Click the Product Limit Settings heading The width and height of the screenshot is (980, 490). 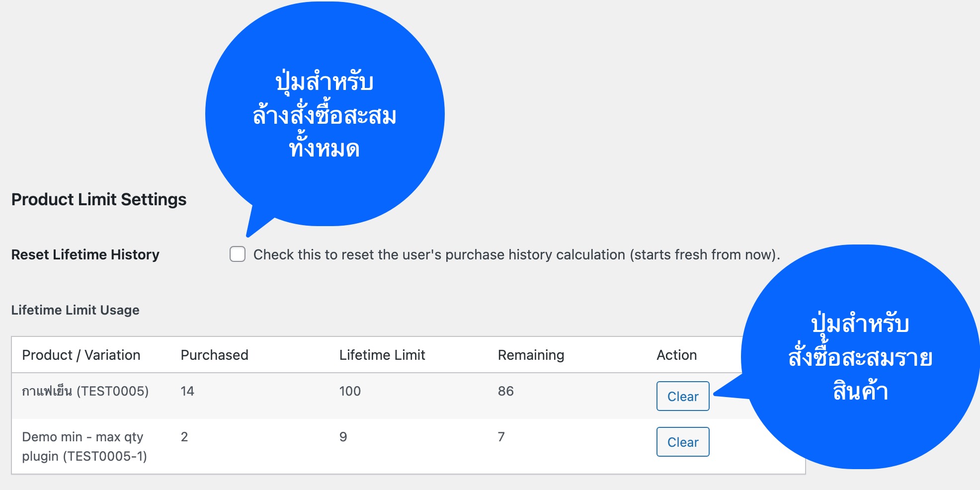[98, 199]
